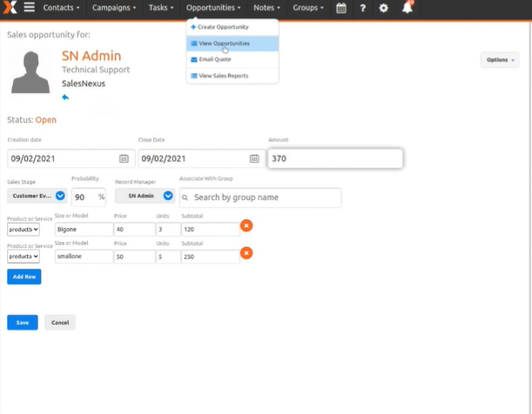Click the blue back arrow under SalesNexus
Viewport: 532px width, 414px height.
click(65, 98)
